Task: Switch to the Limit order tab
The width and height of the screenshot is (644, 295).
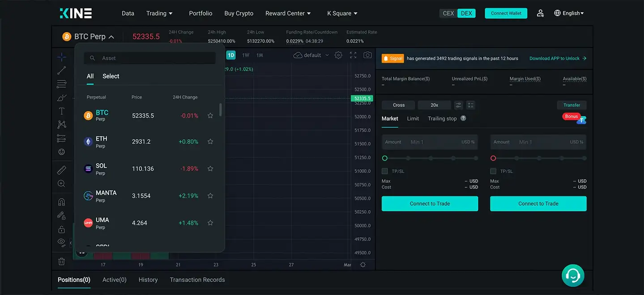Action: [413, 118]
